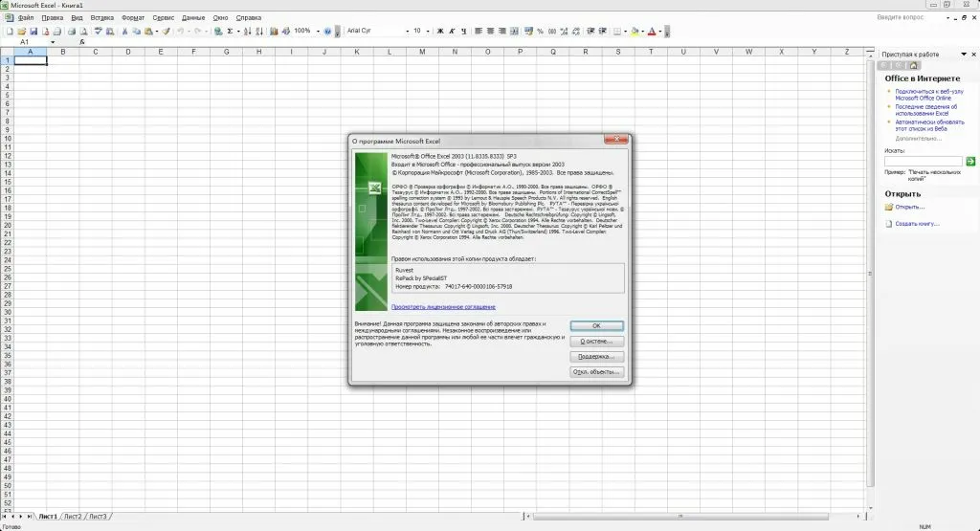Expand the 100% zoom dropdown
980x531 pixels.
click(x=317, y=31)
